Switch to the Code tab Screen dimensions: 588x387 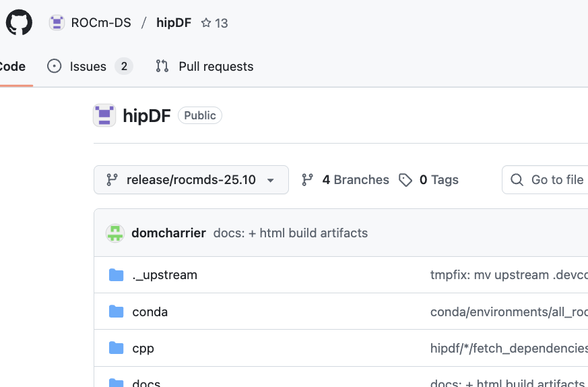tap(12, 67)
